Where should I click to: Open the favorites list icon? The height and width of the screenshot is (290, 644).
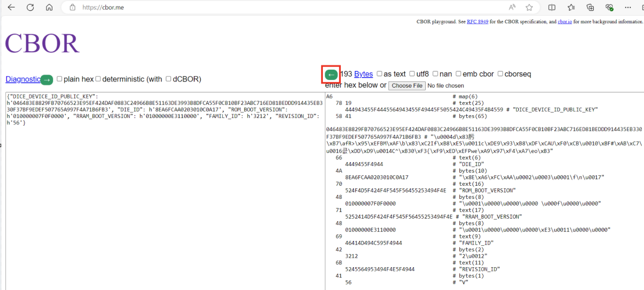pyautogui.click(x=571, y=7)
